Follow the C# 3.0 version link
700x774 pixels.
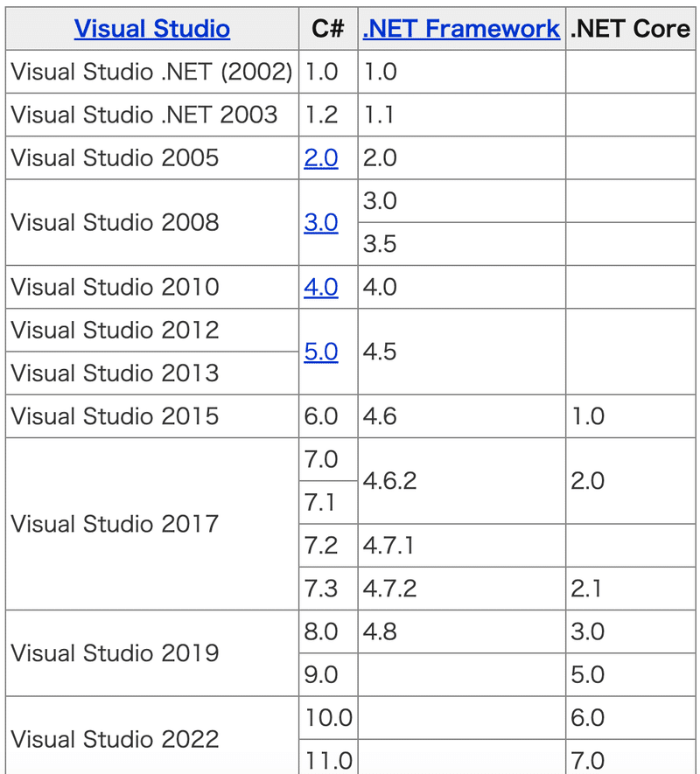coord(321,222)
